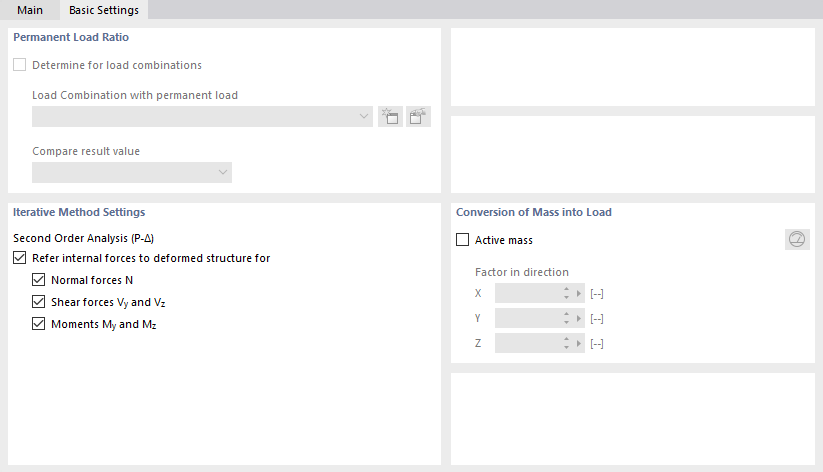The width and height of the screenshot is (823, 472).
Task: Click the arrow button next to Z factor
Action: [578, 343]
